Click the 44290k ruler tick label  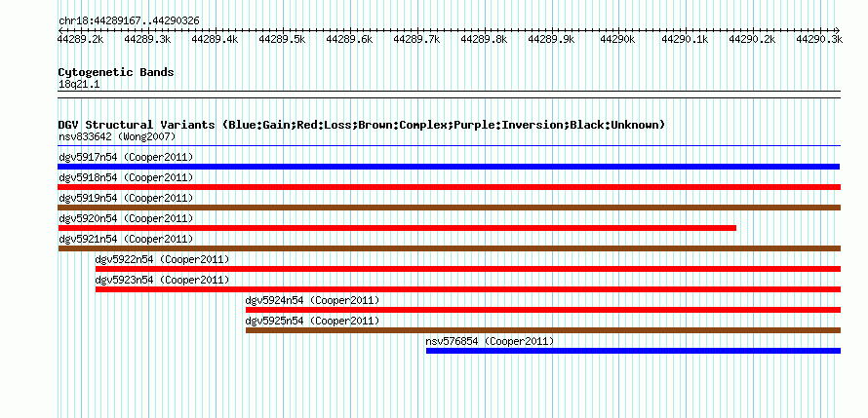click(x=618, y=39)
